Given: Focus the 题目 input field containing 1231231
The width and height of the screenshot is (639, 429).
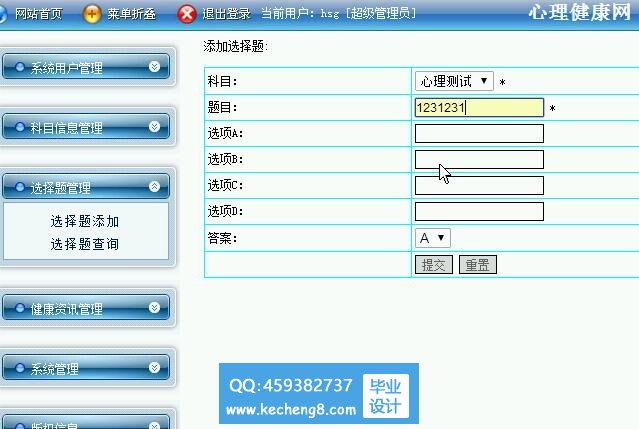Looking at the screenshot, I should 479,108.
